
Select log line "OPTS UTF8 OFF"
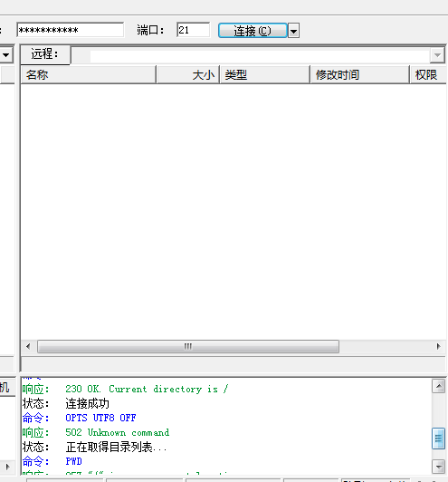[x=100, y=418]
